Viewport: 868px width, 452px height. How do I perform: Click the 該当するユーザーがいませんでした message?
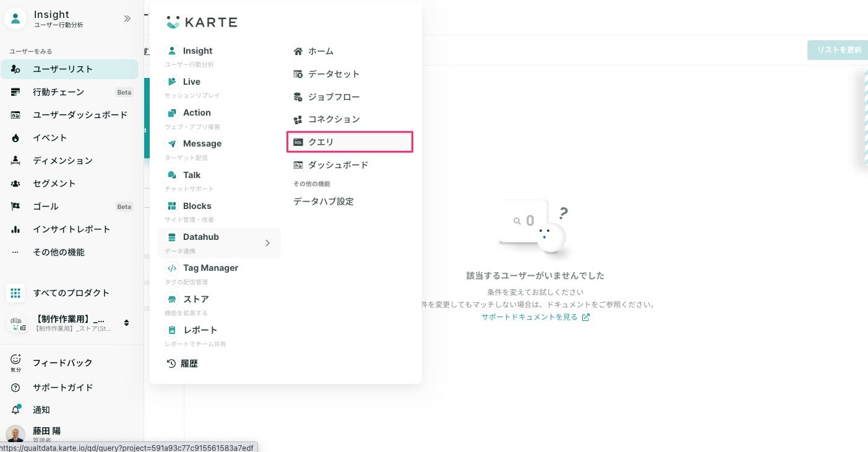[535, 276]
